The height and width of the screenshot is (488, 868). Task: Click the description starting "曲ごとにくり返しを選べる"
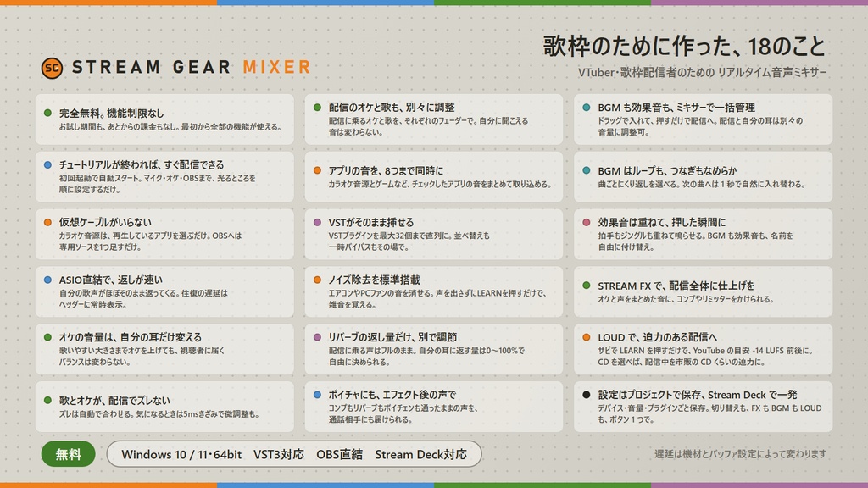[x=701, y=184]
